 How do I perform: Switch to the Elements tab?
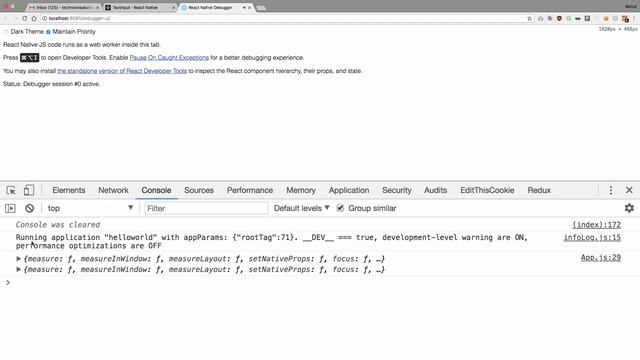[x=69, y=190]
